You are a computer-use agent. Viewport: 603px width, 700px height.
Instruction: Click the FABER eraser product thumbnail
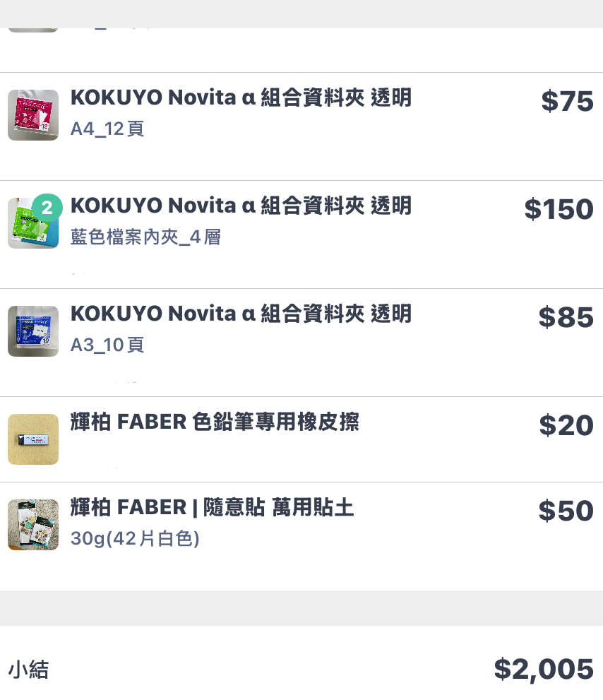[x=33, y=439]
